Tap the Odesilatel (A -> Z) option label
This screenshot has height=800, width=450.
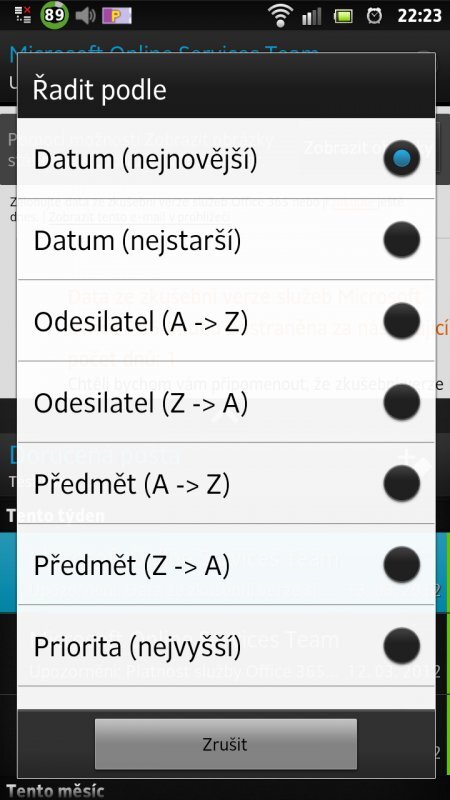pyautogui.click(x=141, y=322)
